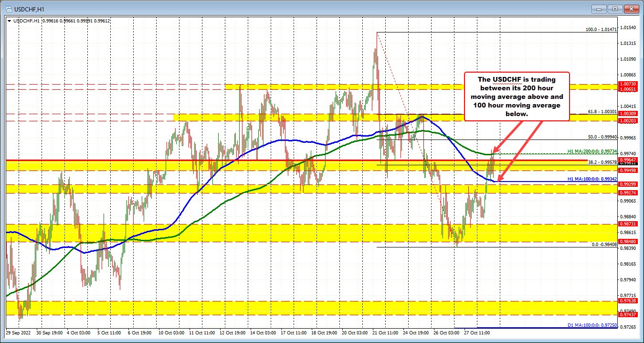
Task: Click the 0.99647 price level tag
Action: [x=629, y=160]
